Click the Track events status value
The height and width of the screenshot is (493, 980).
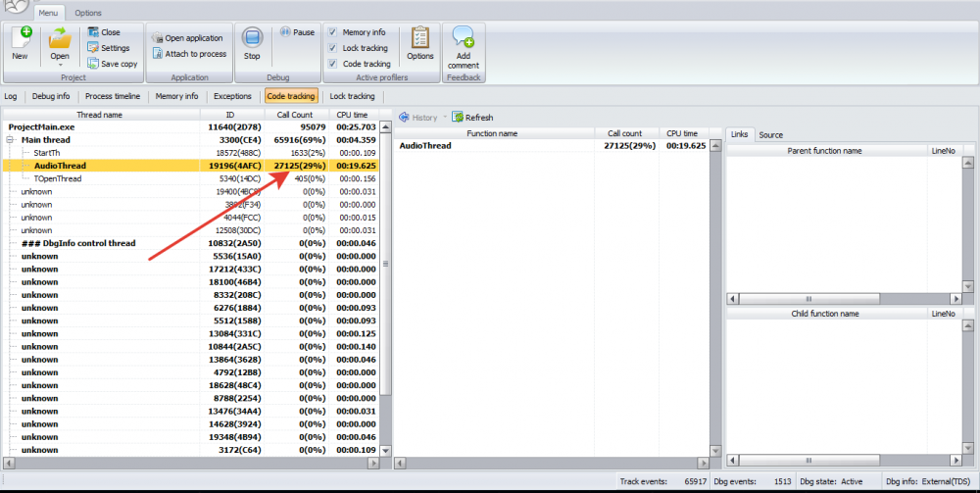coord(695,482)
